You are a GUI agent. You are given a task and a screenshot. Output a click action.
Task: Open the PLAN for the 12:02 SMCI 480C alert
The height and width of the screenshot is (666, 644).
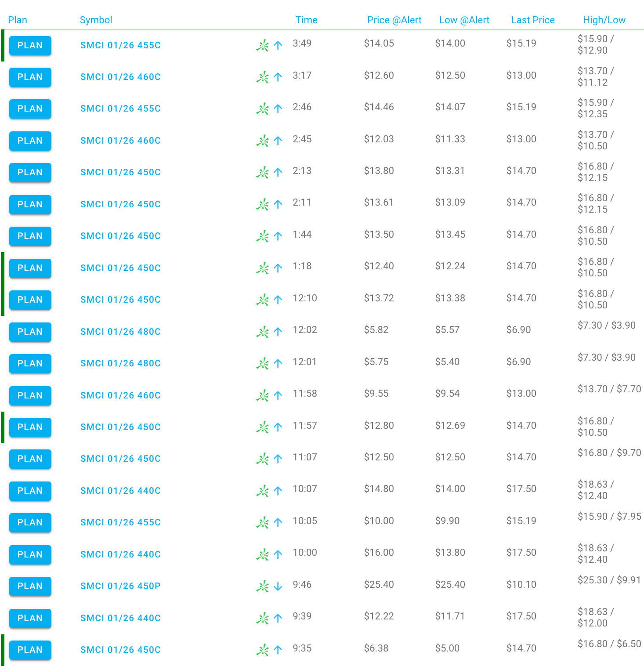click(30, 332)
